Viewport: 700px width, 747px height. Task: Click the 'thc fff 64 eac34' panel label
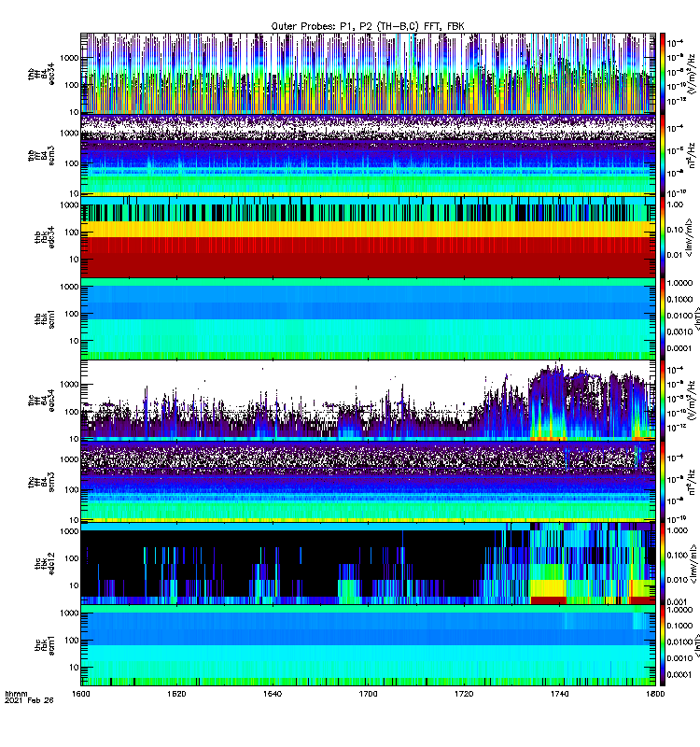pyautogui.click(x=41, y=401)
